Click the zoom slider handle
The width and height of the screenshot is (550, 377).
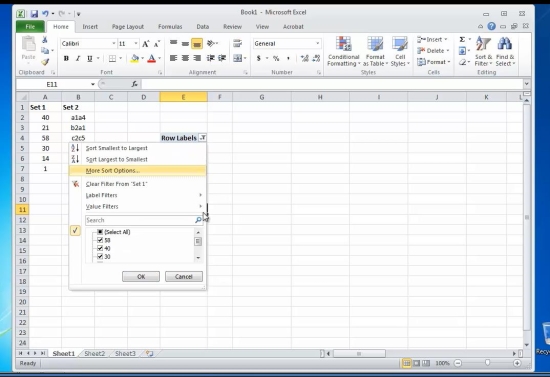pos(487,363)
